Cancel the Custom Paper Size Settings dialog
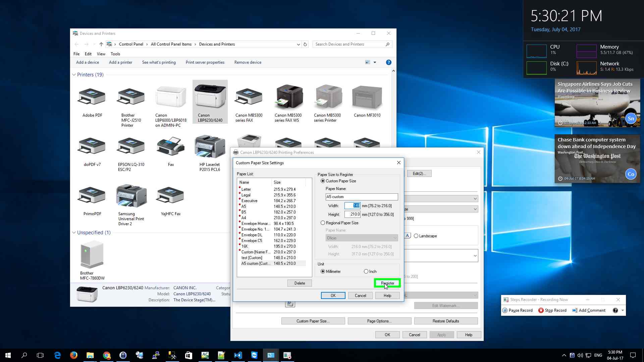 (360, 296)
